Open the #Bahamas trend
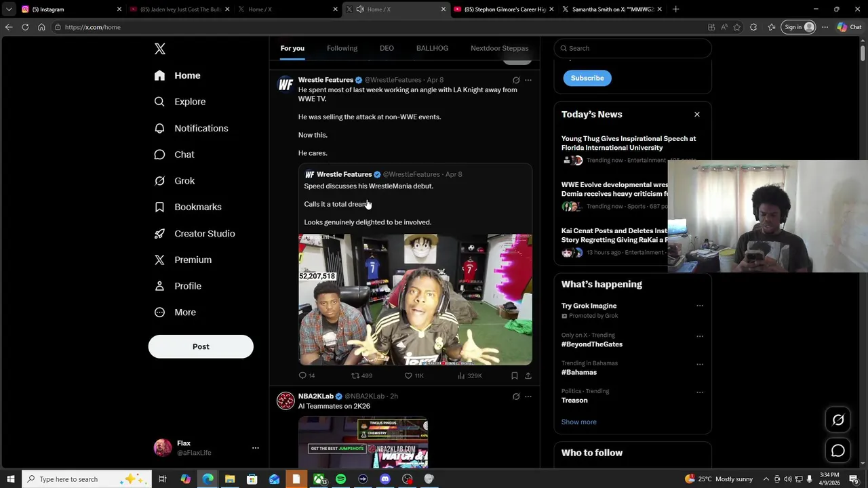 [579, 372]
